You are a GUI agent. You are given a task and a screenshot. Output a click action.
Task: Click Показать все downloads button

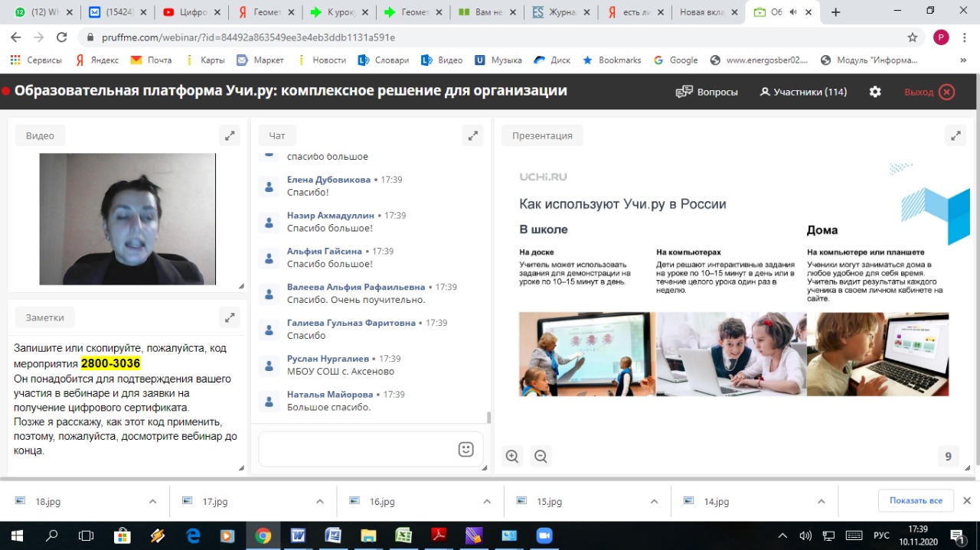pyautogui.click(x=916, y=500)
